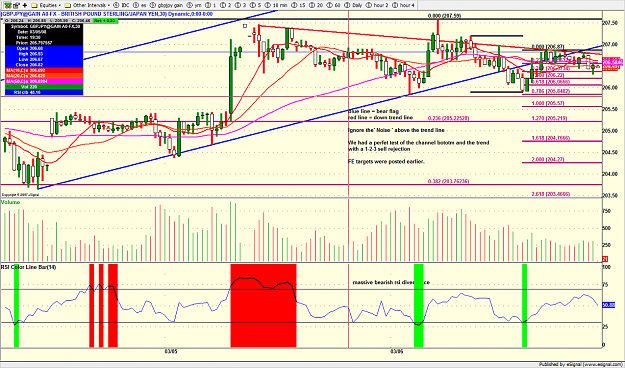Click the 0.000 (207.59) Fibonacci label

[444, 16]
